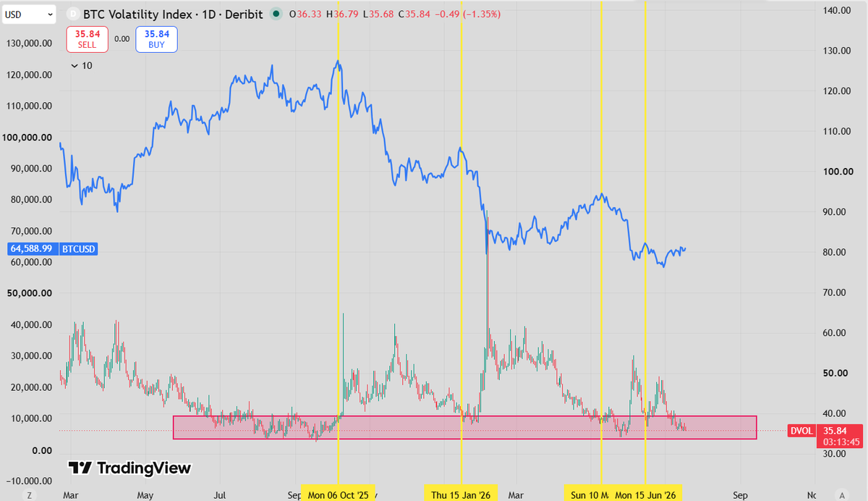Click the Jul label on the time axis
Image resolution: width=868 pixels, height=501 pixels.
click(218, 495)
